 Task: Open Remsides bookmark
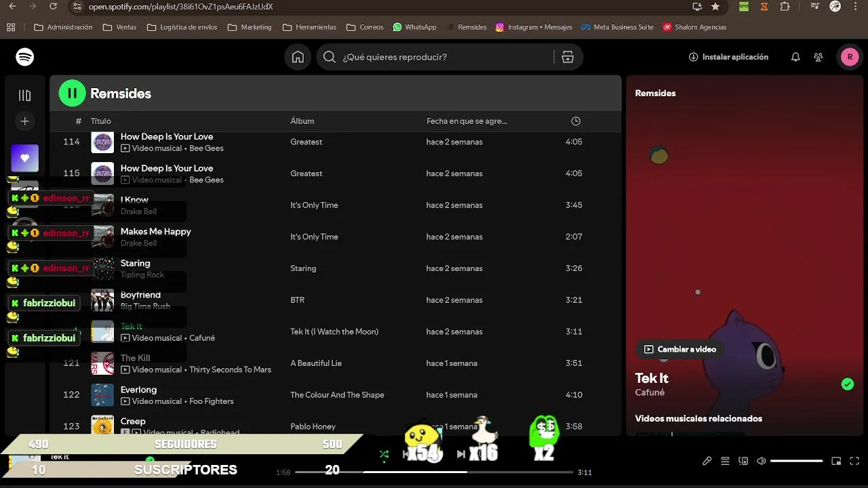467,27
